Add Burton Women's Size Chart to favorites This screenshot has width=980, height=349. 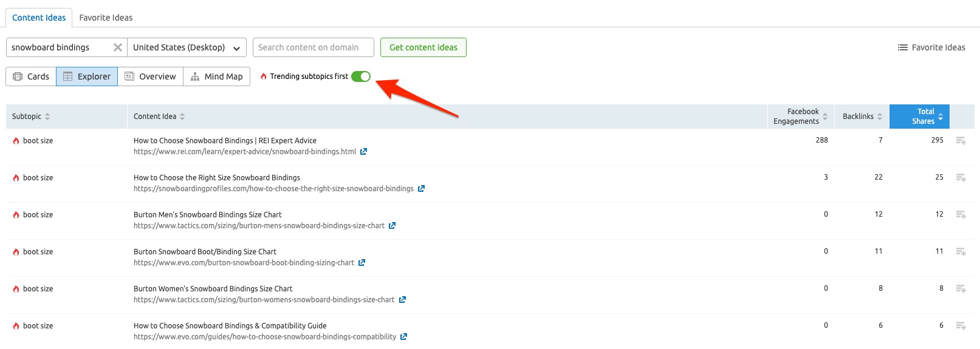[x=961, y=289]
